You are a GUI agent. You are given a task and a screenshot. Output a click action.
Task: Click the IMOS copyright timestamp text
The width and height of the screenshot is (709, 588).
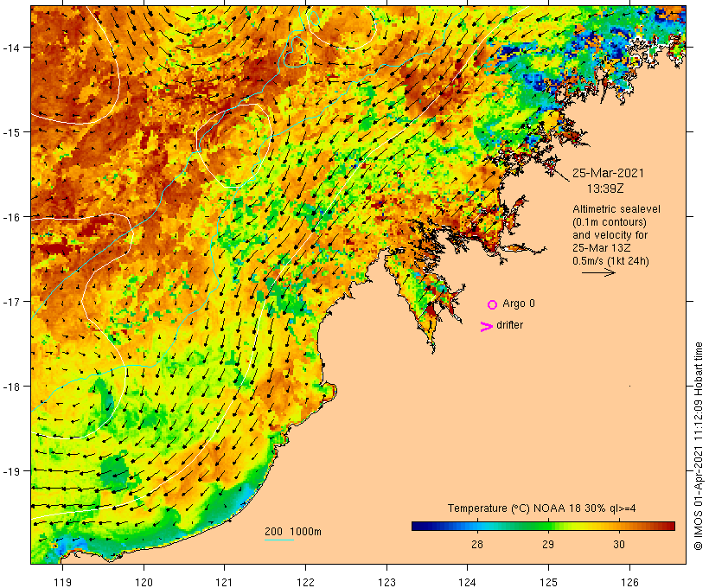[698, 446]
